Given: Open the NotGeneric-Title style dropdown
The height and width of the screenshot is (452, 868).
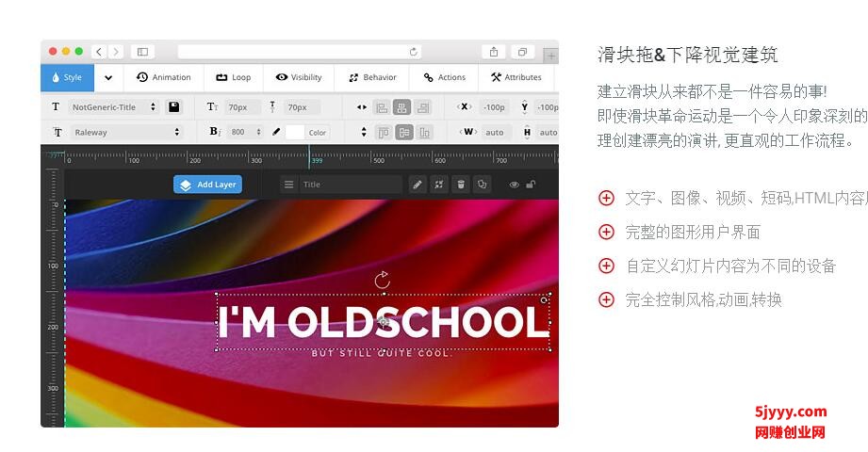Looking at the screenshot, I should 113,107.
